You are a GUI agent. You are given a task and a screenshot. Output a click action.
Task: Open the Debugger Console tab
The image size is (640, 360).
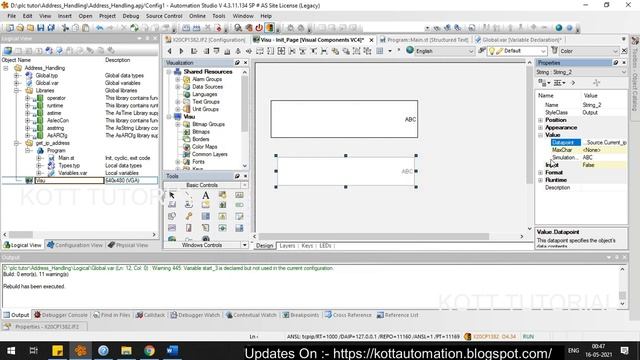click(x=61, y=315)
